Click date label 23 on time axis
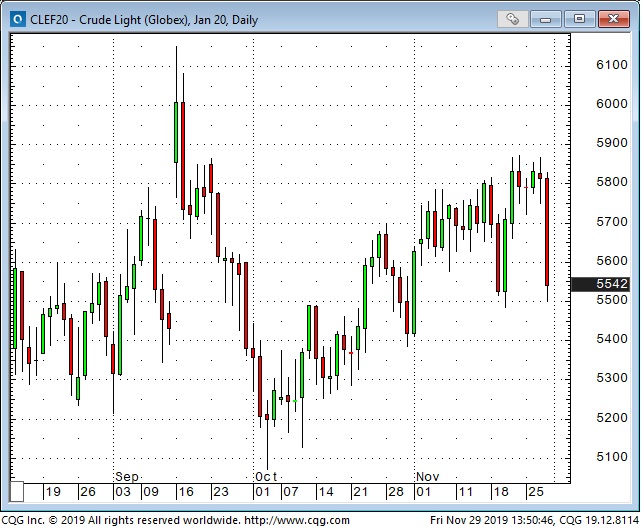The height and width of the screenshot is (528, 642). point(221,492)
